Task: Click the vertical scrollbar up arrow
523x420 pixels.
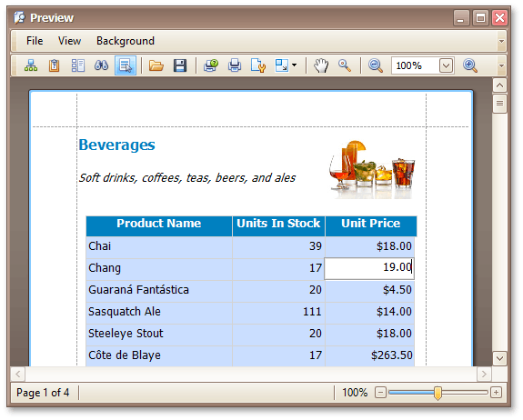Action: coord(499,85)
